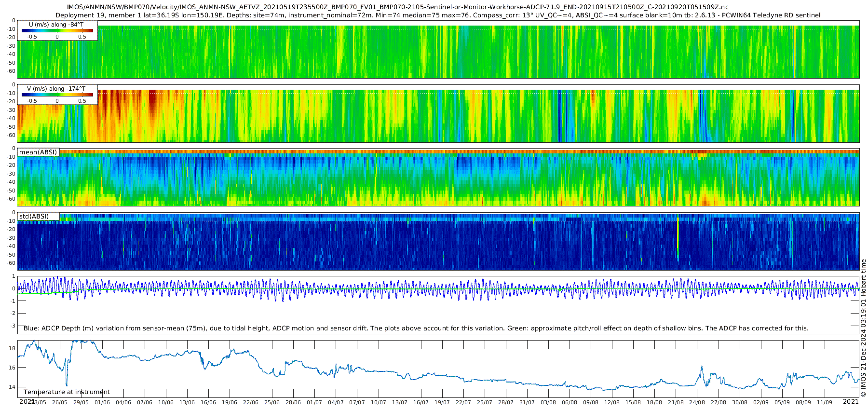The height and width of the screenshot is (410, 868).
Task: Select the 11/09 date tick label
Action: pos(824,402)
